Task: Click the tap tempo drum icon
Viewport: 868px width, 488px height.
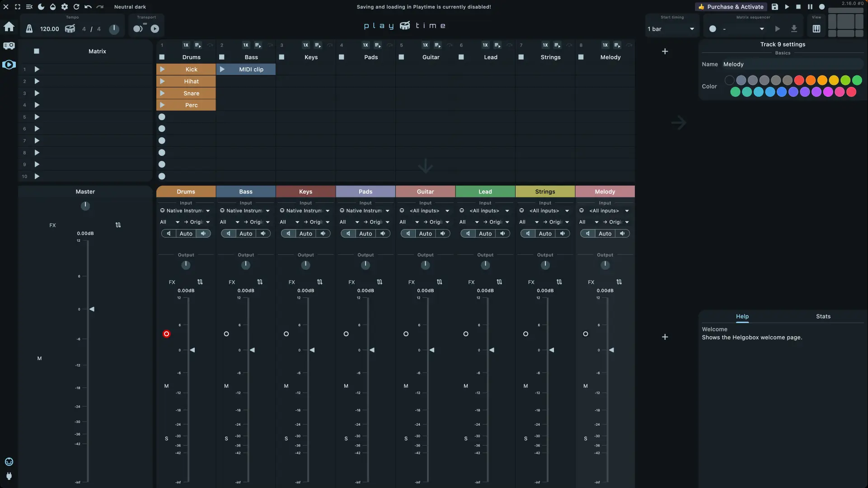Action: click(70, 28)
